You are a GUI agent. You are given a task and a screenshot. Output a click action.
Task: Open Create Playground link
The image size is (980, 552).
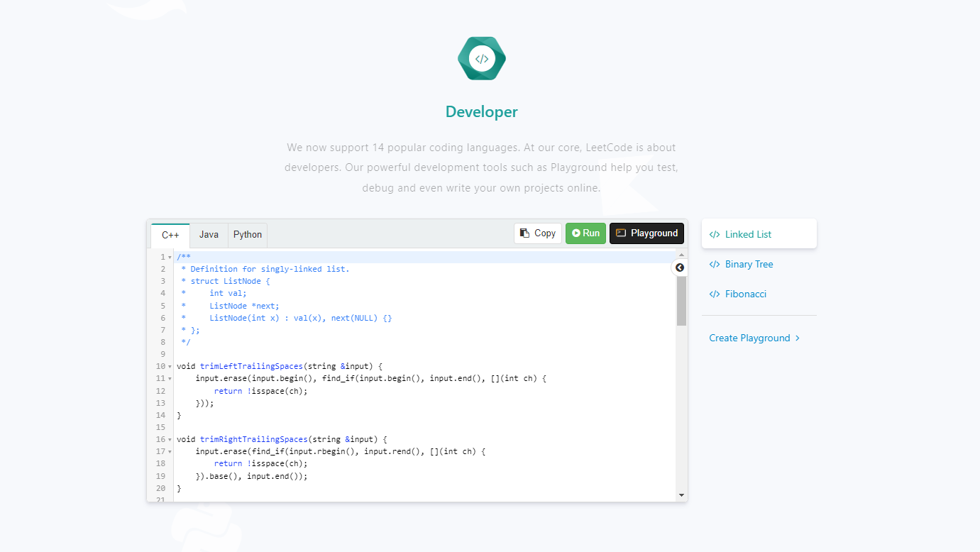(x=754, y=338)
